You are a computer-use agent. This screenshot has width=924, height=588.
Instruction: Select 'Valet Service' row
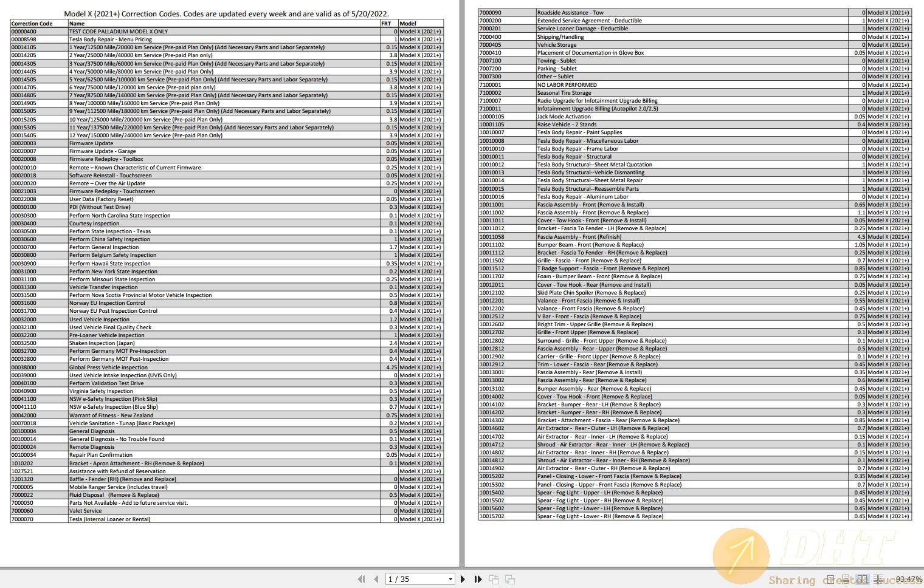227,511
